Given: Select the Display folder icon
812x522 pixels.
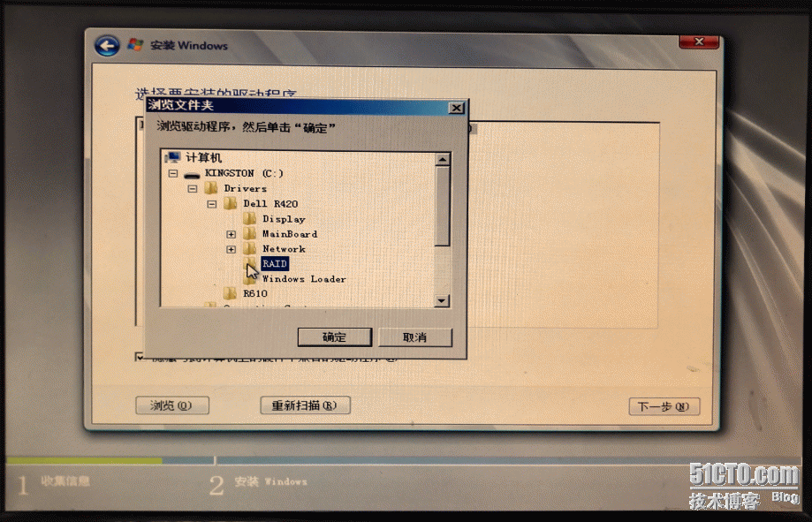Looking at the screenshot, I should click(x=249, y=219).
